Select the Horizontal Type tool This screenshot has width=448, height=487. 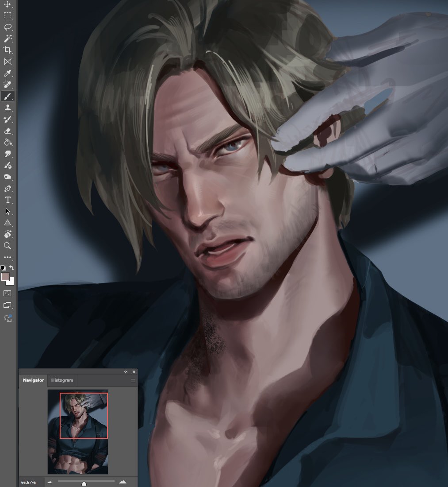click(8, 200)
